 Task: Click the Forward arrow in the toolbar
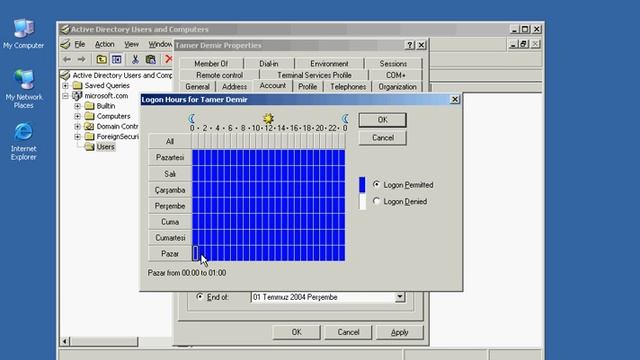81,60
